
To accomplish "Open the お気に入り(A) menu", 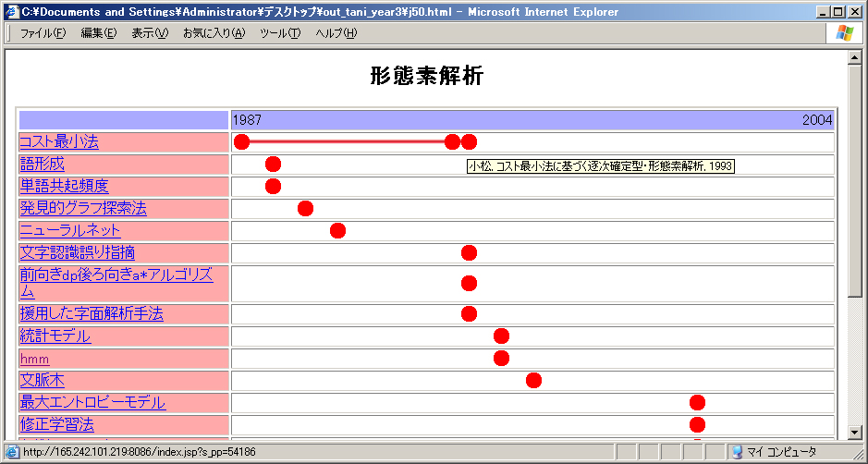I will [x=214, y=33].
